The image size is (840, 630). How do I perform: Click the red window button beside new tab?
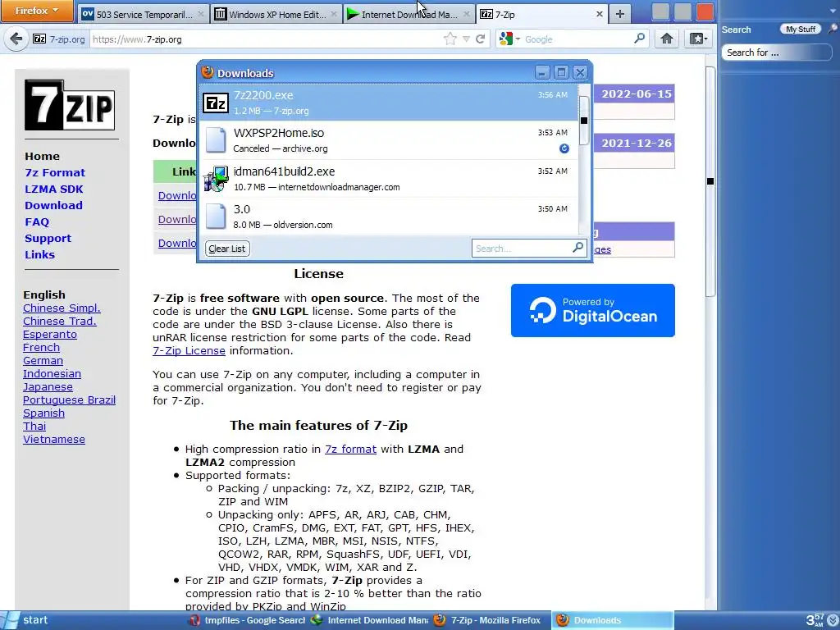pyautogui.click(x=705, y=12)
